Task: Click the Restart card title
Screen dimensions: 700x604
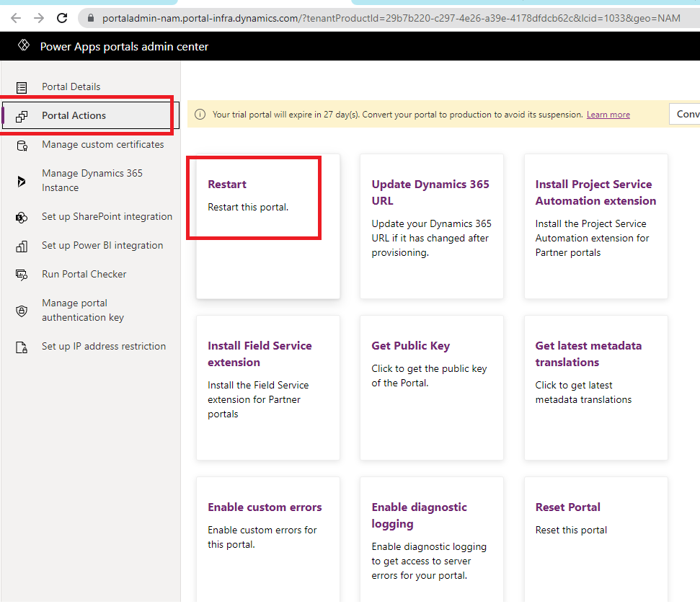Action: coord(227,185)
